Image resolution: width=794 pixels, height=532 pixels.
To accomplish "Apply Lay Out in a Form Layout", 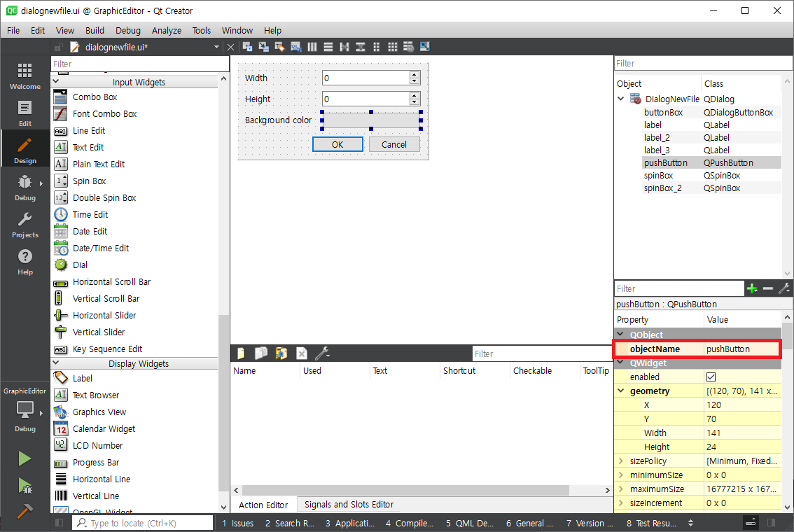I will tap(376, 47).
